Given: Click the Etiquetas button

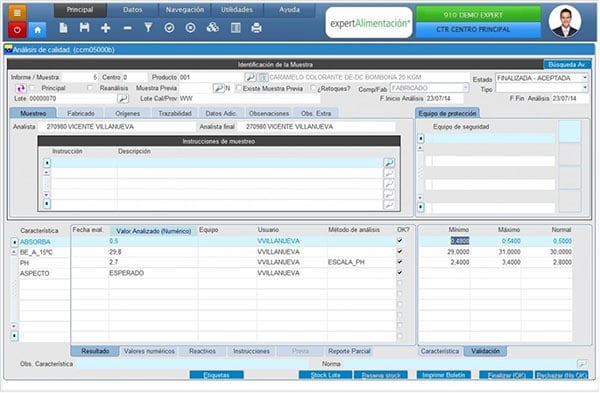Looking at the screenshot, I should (217, 375).
